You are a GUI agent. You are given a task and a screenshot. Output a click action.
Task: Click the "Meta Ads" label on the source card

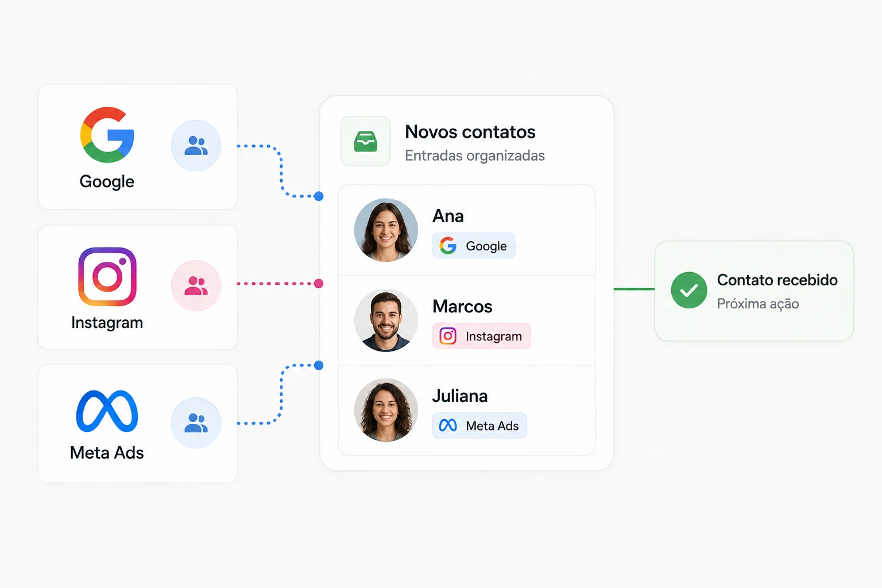107,453
